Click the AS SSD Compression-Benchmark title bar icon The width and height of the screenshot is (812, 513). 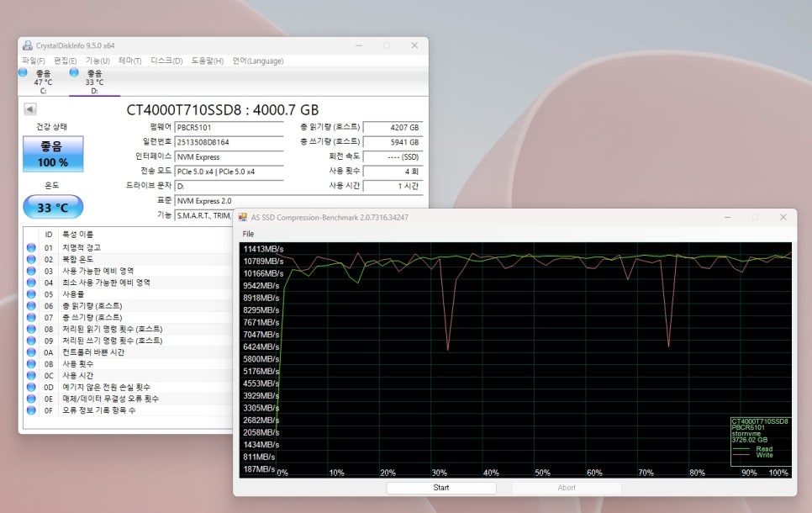[x=242, y=217]
